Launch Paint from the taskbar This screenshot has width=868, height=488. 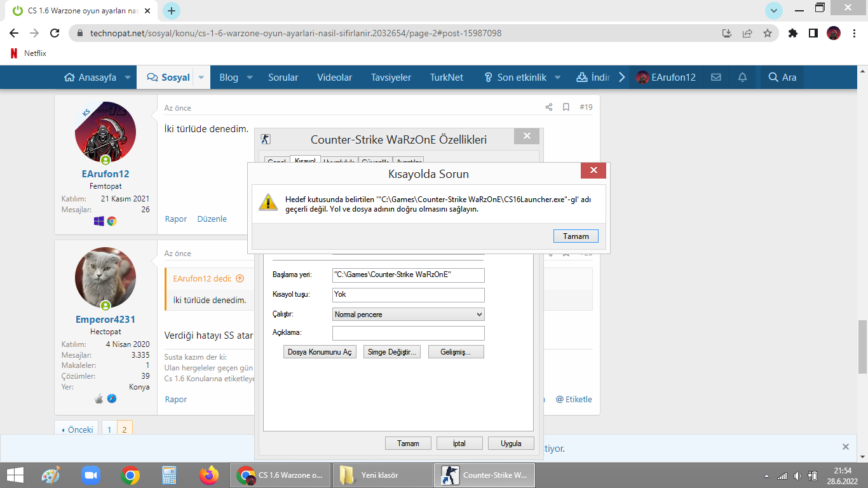tap(50, 475)
